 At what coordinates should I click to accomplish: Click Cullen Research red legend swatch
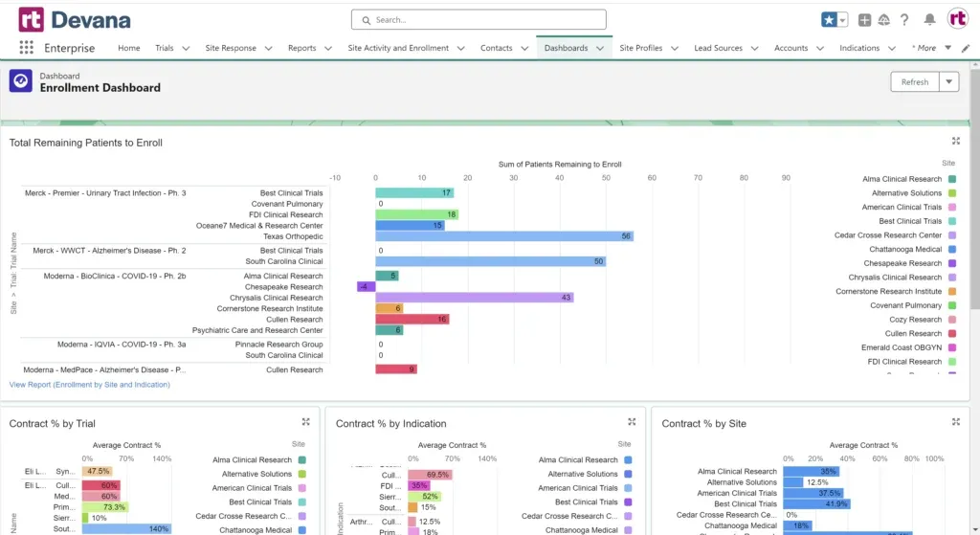(x=952, y=333)
